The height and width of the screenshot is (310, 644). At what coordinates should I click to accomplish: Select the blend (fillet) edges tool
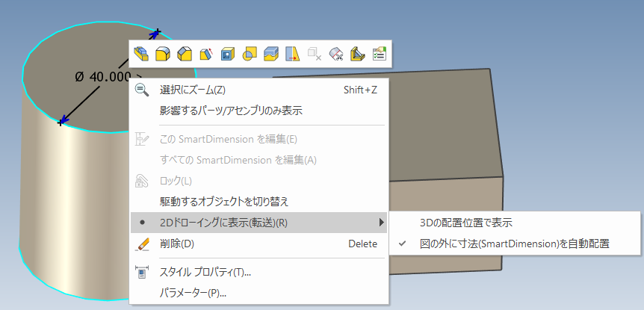point(163,54)
